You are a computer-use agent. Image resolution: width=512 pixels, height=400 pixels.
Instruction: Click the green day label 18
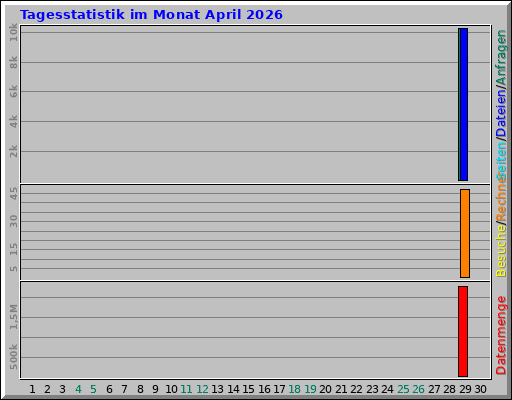tap(294, 389)
